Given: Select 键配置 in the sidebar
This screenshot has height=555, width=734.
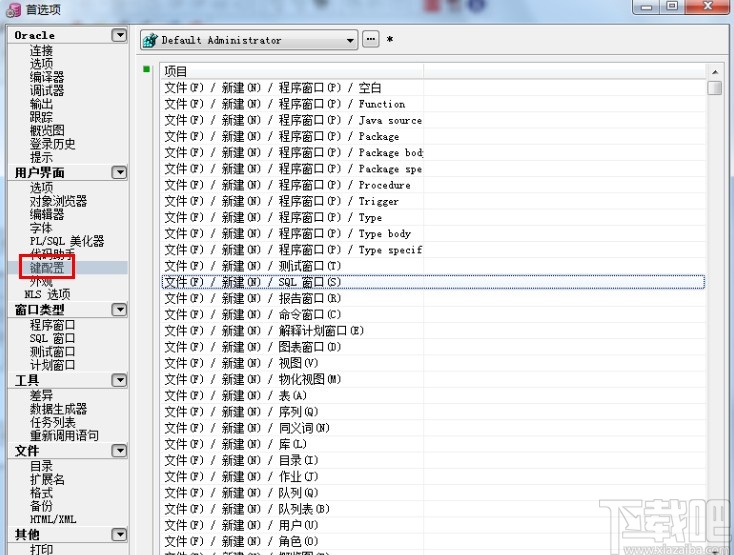Looking at the screenshot, I should 47,268.
